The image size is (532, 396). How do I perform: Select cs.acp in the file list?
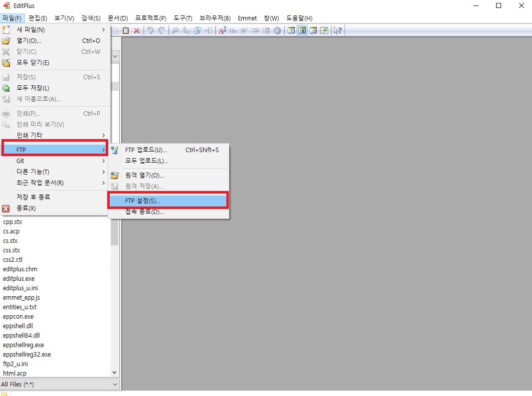click(11, 231)
